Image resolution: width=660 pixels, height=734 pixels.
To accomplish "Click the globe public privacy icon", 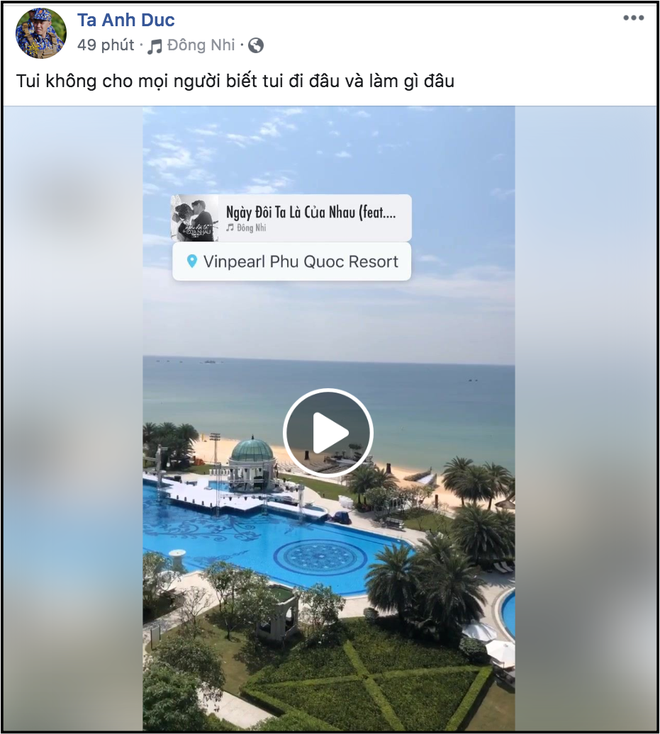I will click(256, 45).
